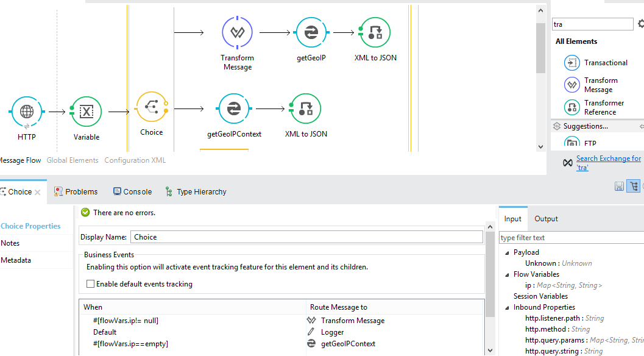Open the Problems tab
The image size is (644, 356).
click(x=76, y=191)
